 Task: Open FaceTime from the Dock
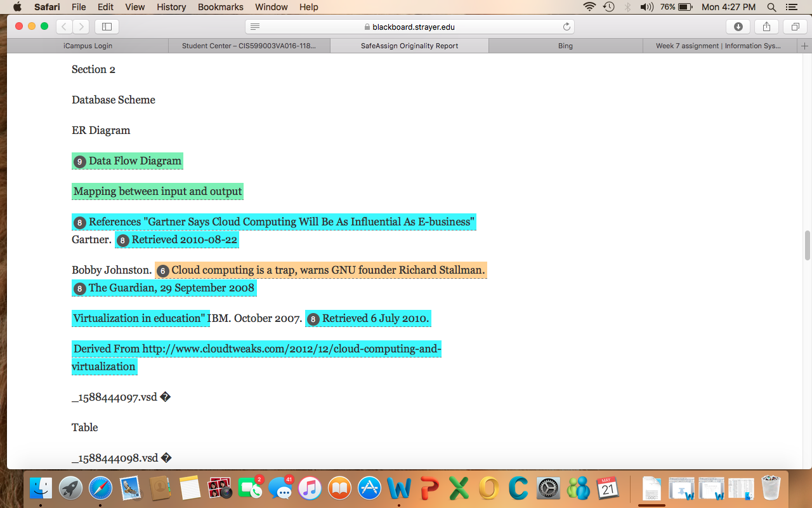click(251, 488)
